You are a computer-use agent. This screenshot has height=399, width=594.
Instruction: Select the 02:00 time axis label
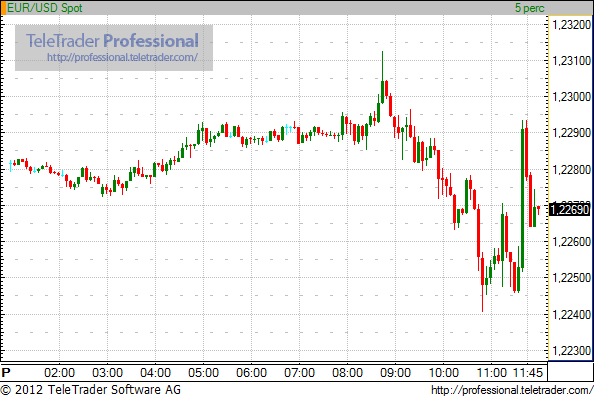(x=59, y=372)
